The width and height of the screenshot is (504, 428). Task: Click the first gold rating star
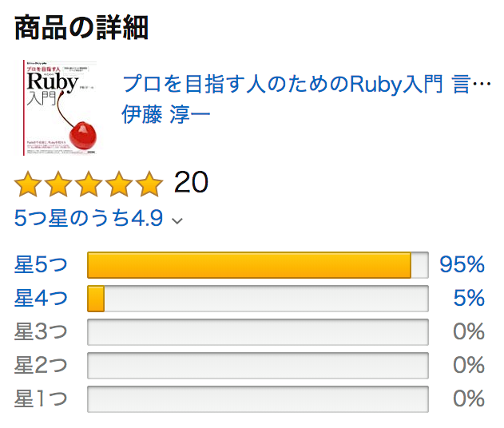point(28,184)
